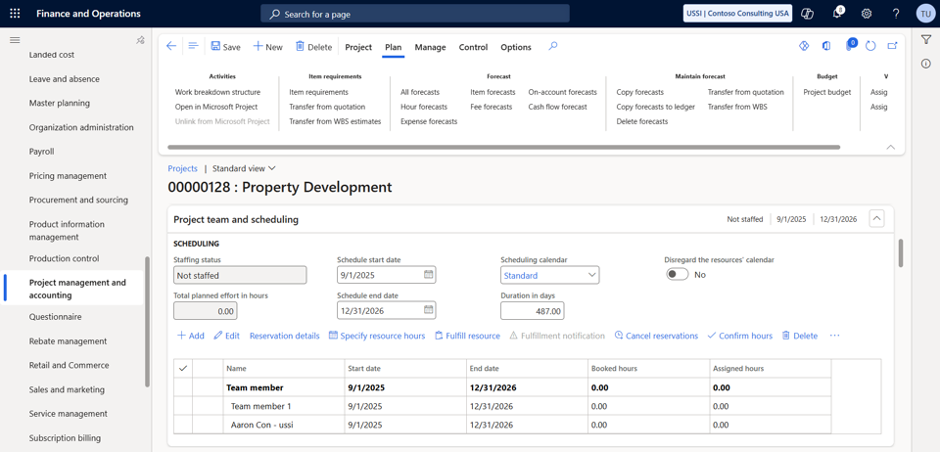Click Fulfill resource
The image size is (941, 452).
pyautogui.click(x=467, y=336)
